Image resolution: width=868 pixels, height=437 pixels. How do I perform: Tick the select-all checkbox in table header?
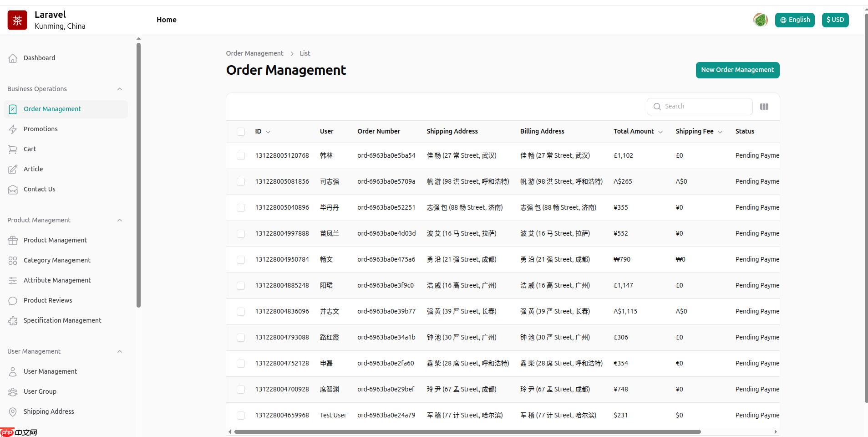pos(241,132)
